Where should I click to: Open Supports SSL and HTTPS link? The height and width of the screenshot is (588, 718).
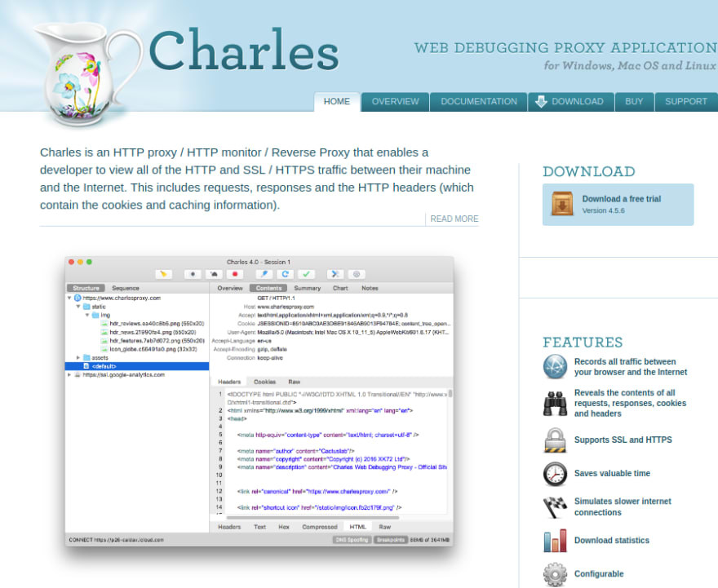[623, 440]
